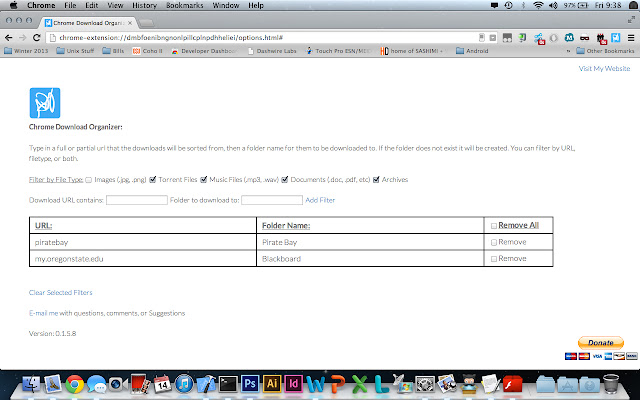The height and width of the screenshot is (400, 640).
Task: Click the Donate button
Action: click(x=601, y=342)
